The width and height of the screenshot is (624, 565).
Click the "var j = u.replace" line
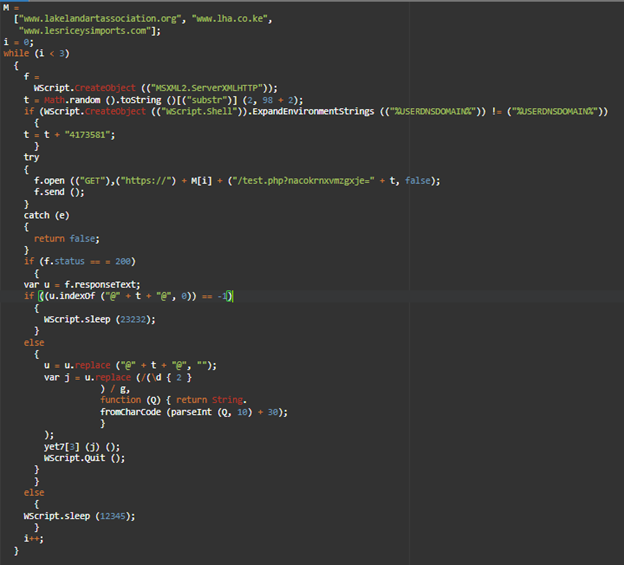pyautogui.click(x=118, y=378)
